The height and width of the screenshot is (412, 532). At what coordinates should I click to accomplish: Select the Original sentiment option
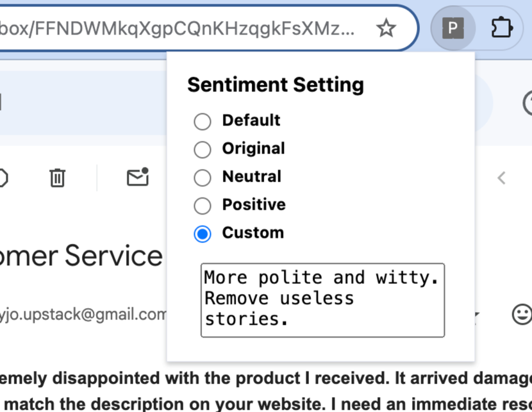(203, 149)
